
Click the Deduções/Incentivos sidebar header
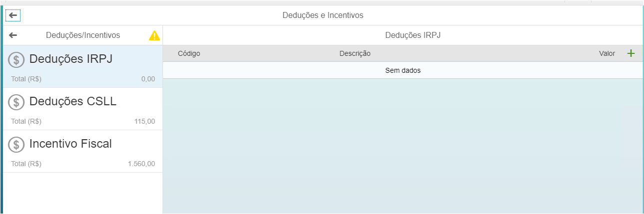click(83, 35)
